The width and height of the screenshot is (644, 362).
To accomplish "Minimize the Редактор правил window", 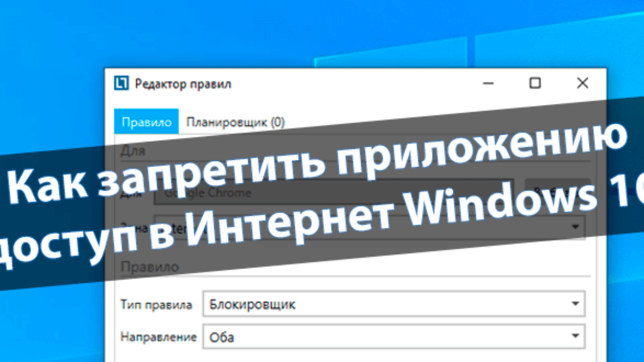I will (x=488, y=83).
